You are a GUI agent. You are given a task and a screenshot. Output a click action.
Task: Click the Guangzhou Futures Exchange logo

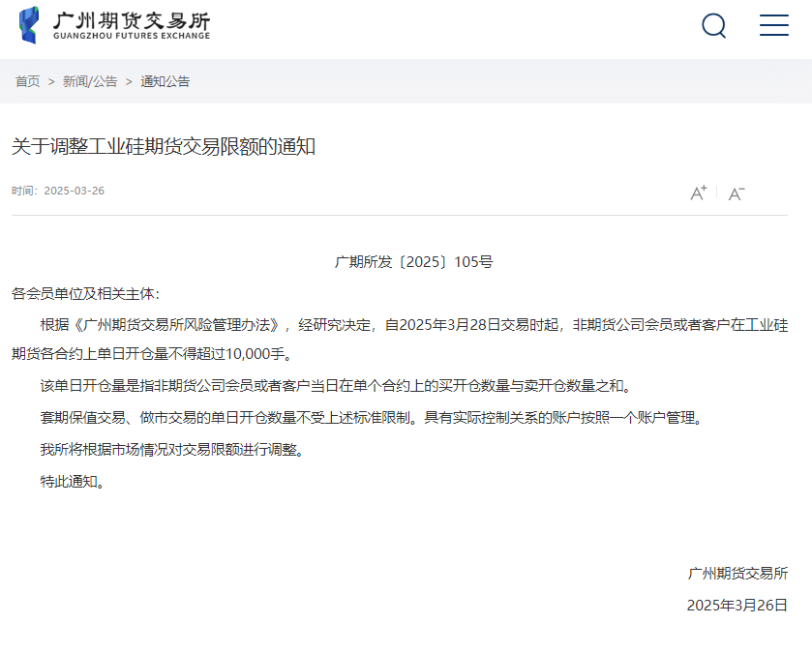pyautogui.click(x=114, y=25)
